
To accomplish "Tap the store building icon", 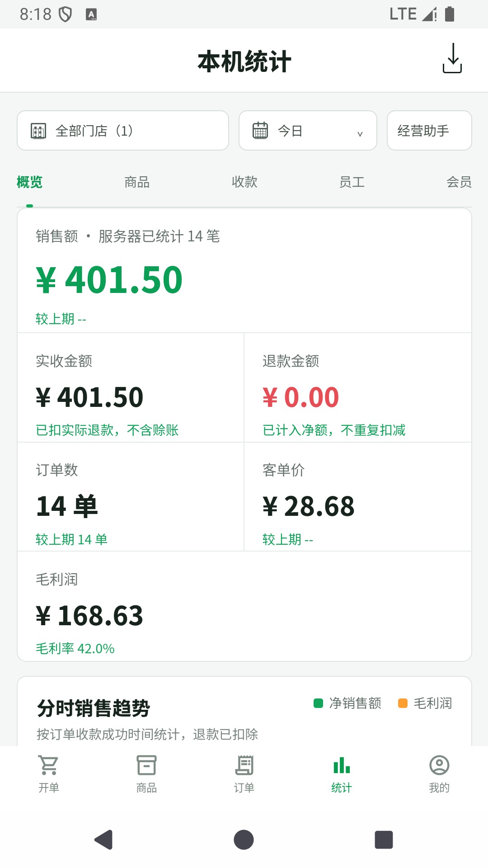I will (x=38, y=131).
